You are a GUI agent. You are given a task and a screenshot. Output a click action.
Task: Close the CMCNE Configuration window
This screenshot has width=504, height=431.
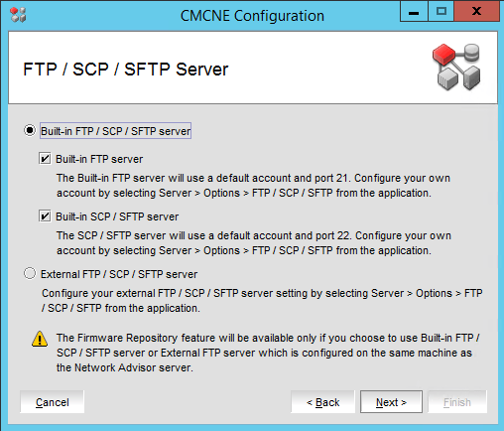point(476,12)
